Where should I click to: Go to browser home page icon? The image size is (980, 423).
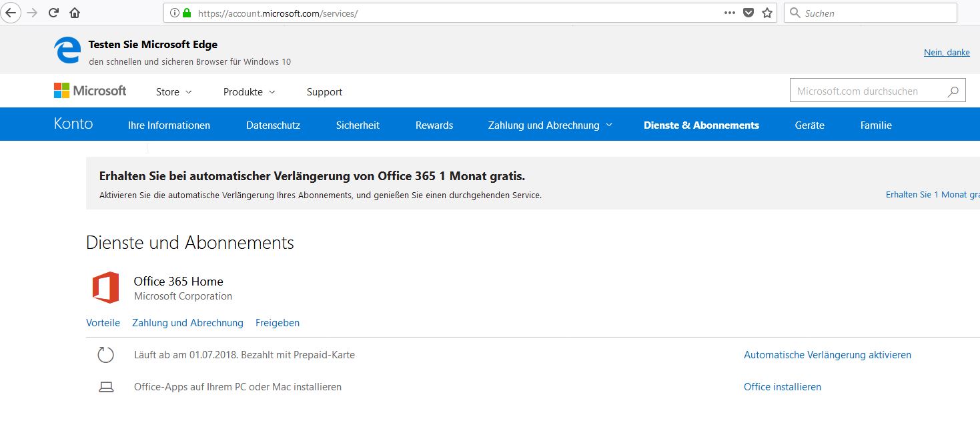click(75, 13)
